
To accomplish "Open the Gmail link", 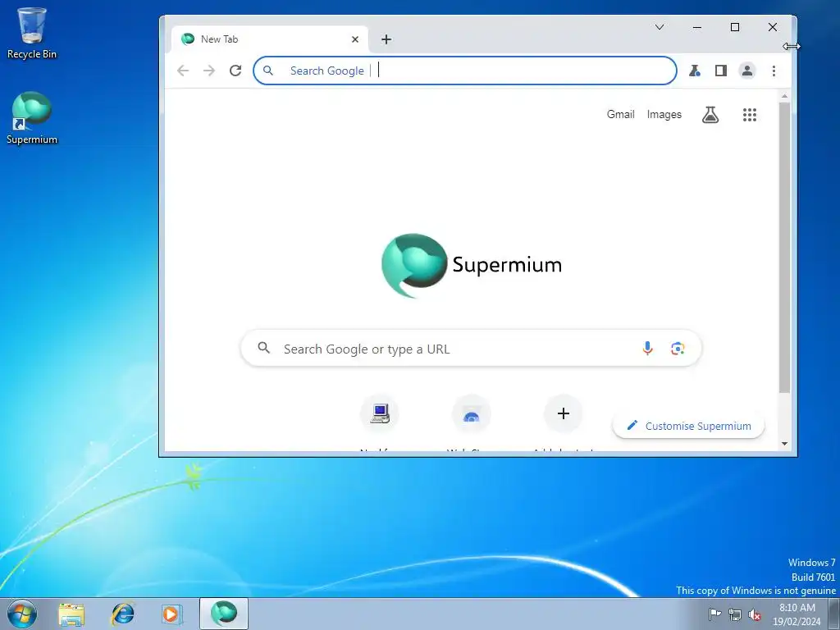I will tap(620, 115).
